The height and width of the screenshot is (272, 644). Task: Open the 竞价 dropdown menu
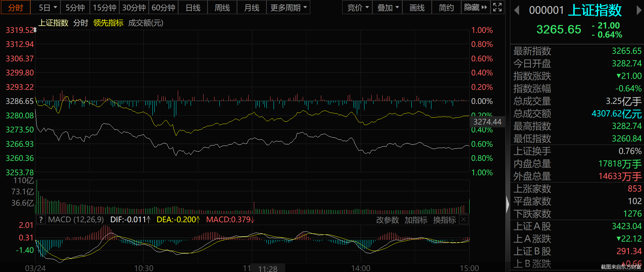(358, 8)
